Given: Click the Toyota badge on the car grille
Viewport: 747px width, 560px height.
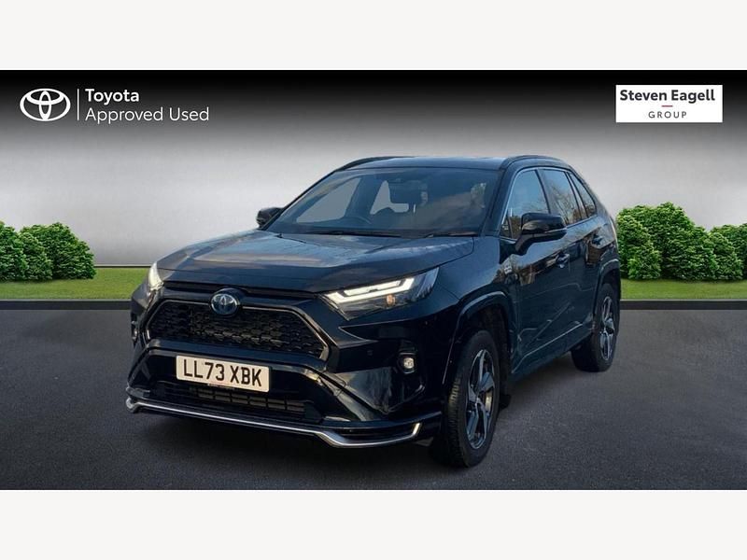Looking at the screenshot, I should [x=225, y=302].
